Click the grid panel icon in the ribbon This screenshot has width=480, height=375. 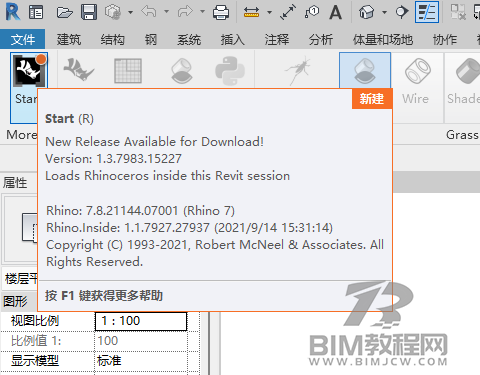(x=128, y=71)
